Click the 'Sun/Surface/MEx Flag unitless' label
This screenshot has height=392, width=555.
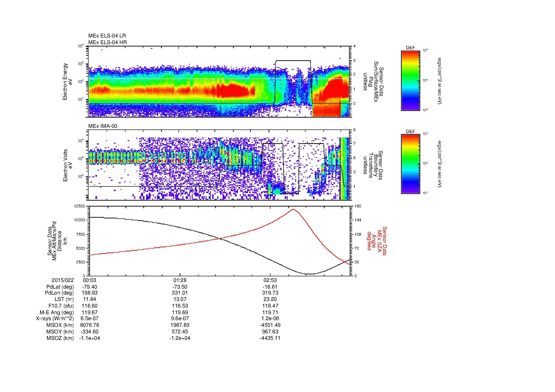tap(373, 82)
